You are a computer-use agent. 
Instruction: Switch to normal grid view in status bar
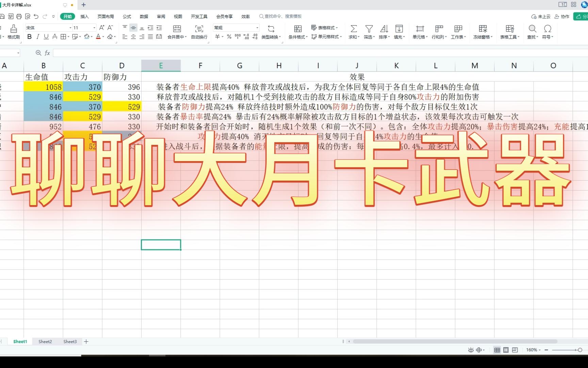(x=497, y=350)
